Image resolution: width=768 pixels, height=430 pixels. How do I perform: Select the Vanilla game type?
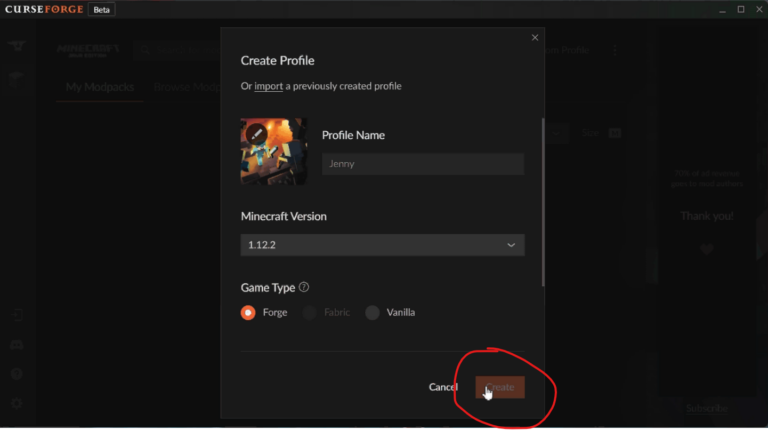click(x=372, y=312)
